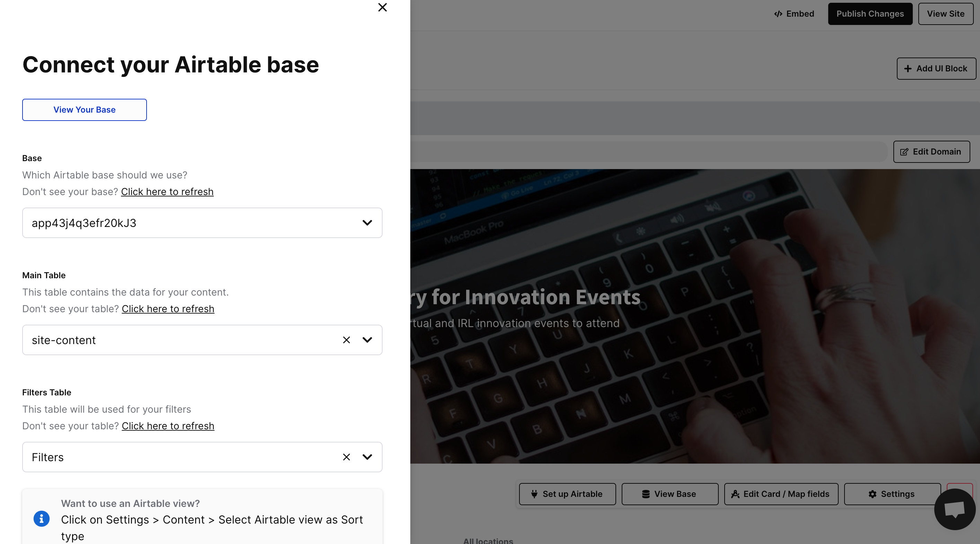980x544 pixels.
Task: Close the Connect Airtable panel
Action: click(382, 8)
